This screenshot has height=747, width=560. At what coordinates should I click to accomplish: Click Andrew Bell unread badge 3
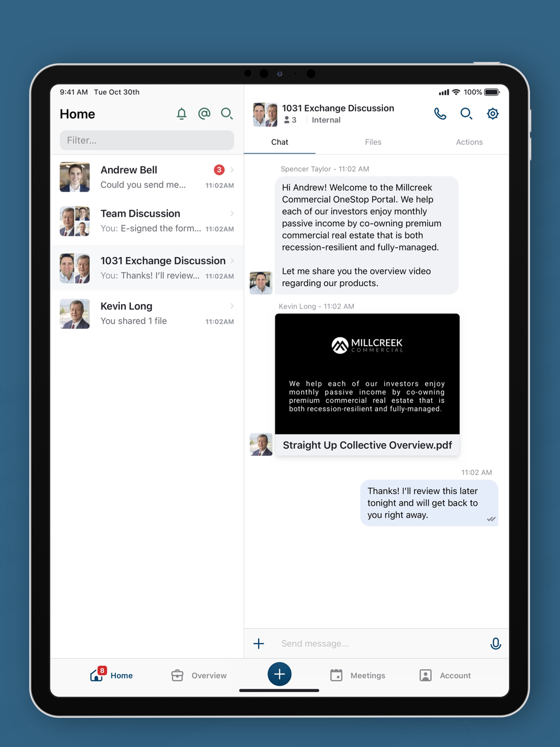click(219, 170)
